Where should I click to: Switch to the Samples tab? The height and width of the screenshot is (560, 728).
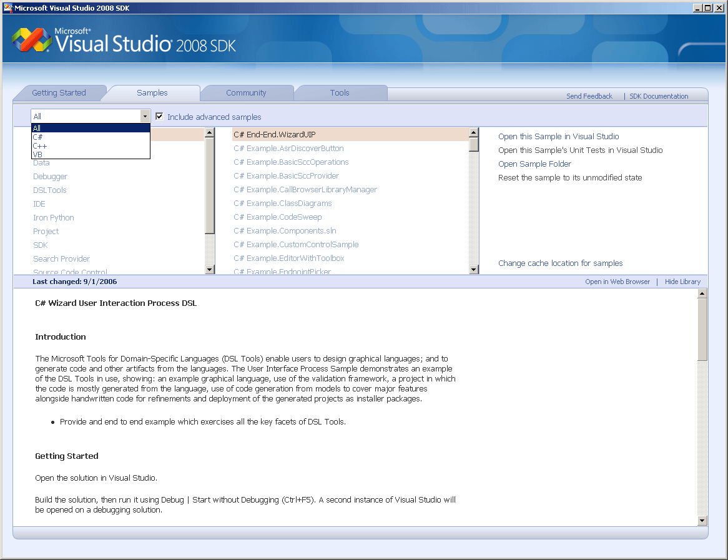152,93
